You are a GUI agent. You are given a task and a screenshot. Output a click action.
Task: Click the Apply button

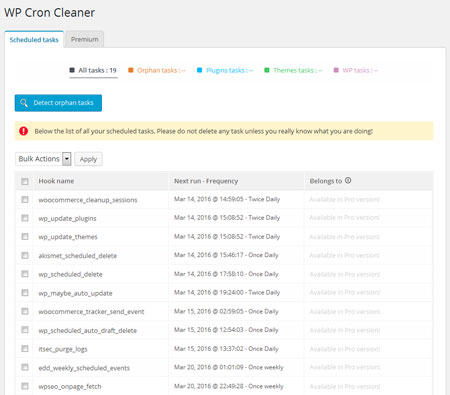point(88,159)
